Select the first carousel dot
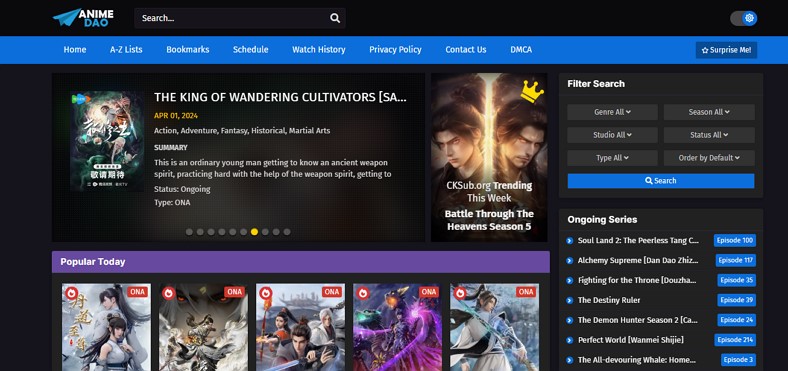 tap(189, 232)
